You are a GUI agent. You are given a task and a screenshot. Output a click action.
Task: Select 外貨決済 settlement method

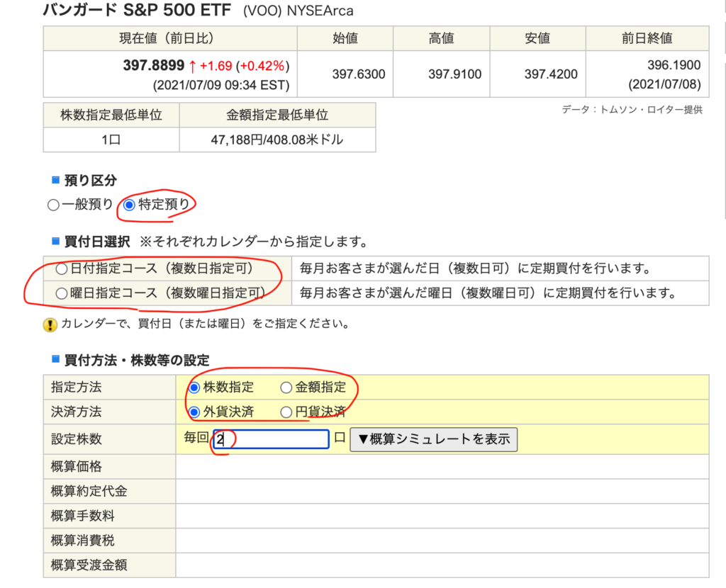point(194,412)
